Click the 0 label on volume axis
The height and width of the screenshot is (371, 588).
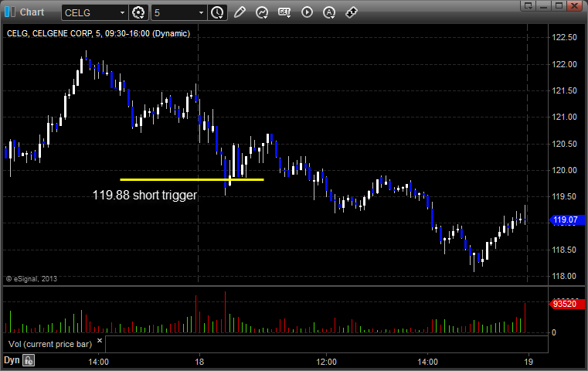coord(554,332)
